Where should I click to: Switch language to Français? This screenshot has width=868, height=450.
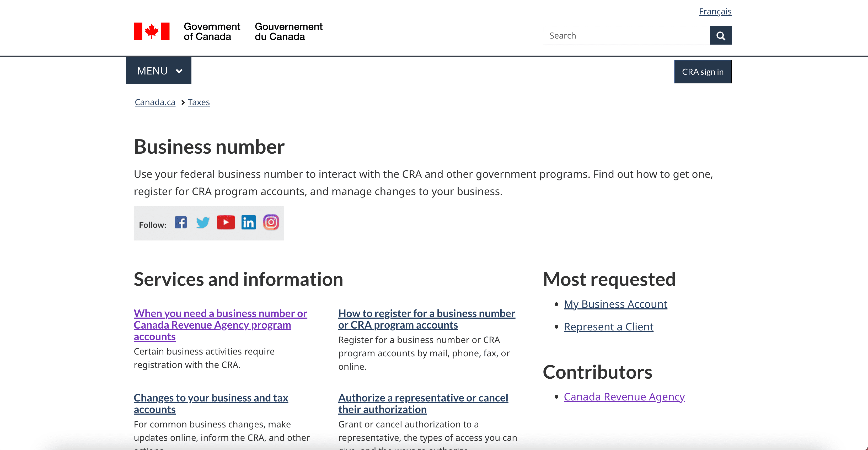[715, 11]
